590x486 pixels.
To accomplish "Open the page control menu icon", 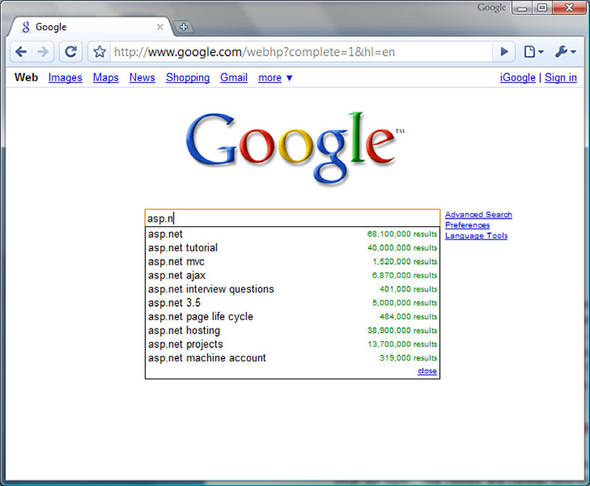I will [534, 52].
